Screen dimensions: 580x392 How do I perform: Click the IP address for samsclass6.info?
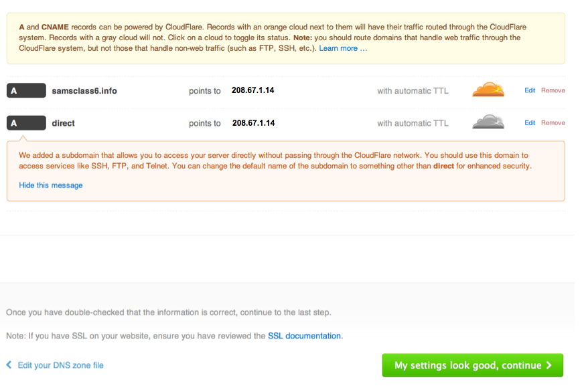click(x=253, y=90)
